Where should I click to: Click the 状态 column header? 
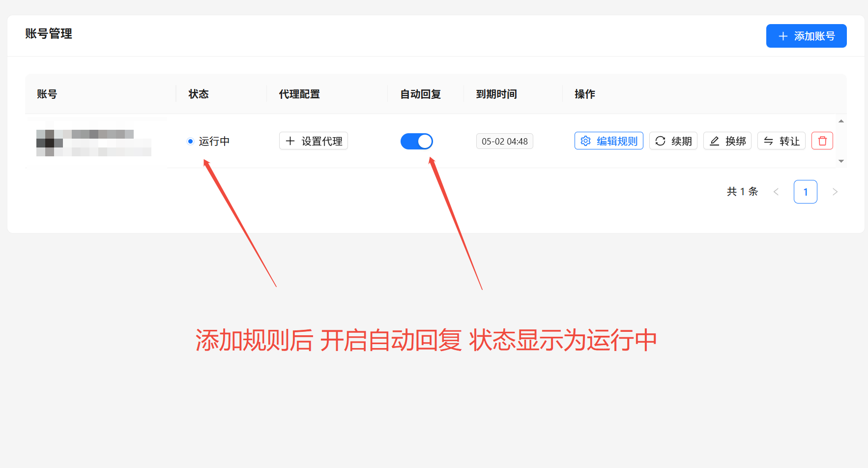pyautogui.click(x=199, y=94)
